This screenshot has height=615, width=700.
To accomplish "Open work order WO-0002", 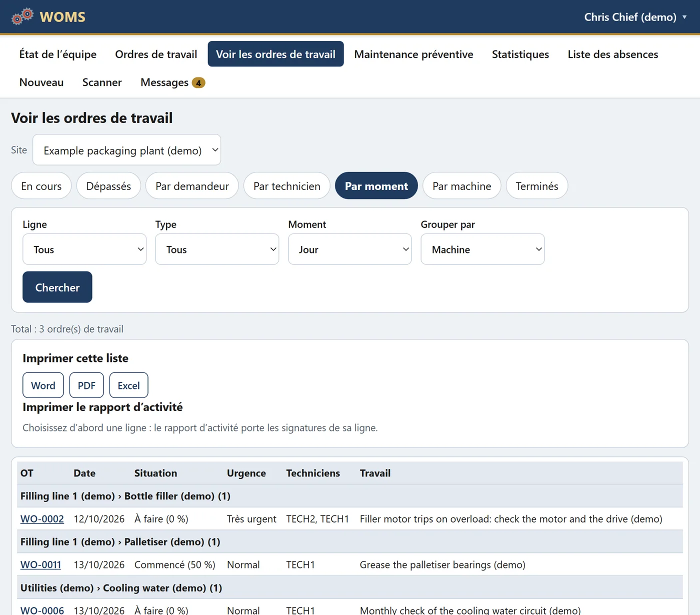I will pos(42,519).
